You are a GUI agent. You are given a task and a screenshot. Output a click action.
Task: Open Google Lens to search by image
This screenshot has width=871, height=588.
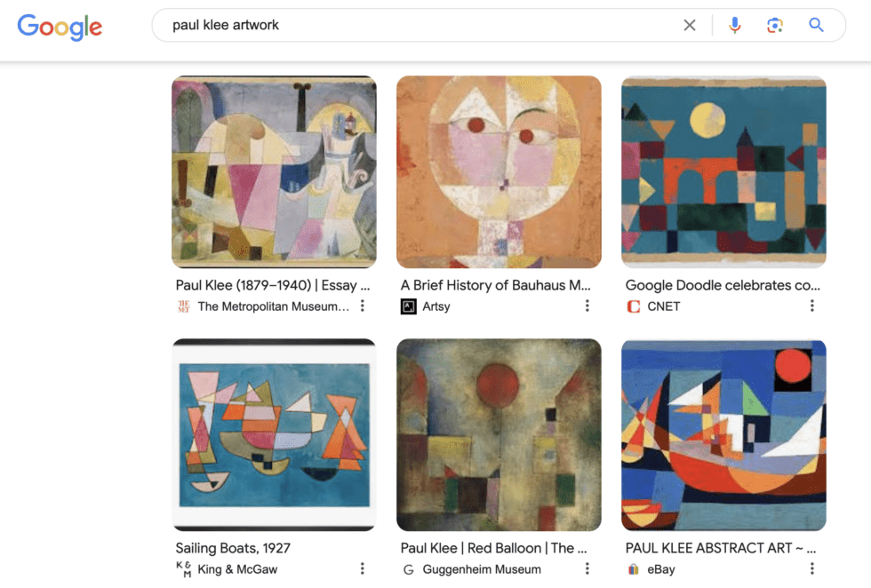(x=774, y=25)
